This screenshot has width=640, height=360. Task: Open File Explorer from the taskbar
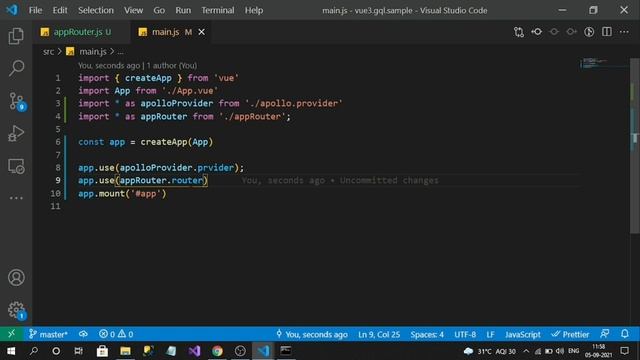coord(125,351)
